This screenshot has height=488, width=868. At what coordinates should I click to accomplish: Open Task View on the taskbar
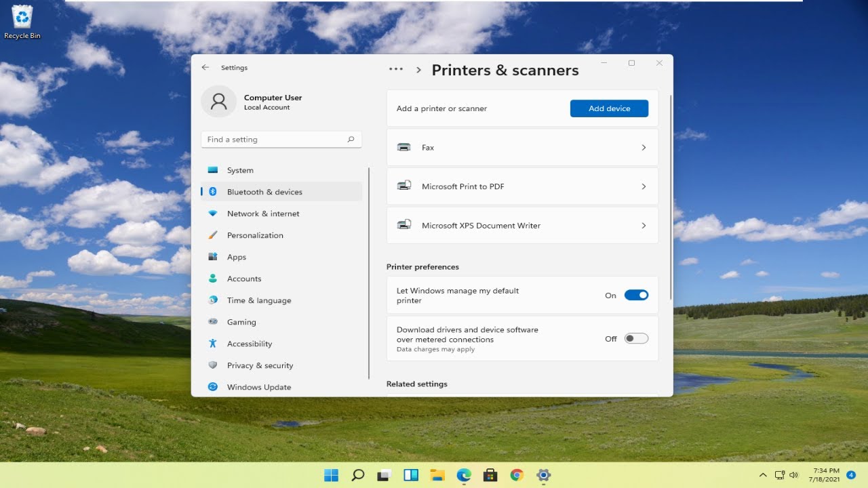coord(384,475)
